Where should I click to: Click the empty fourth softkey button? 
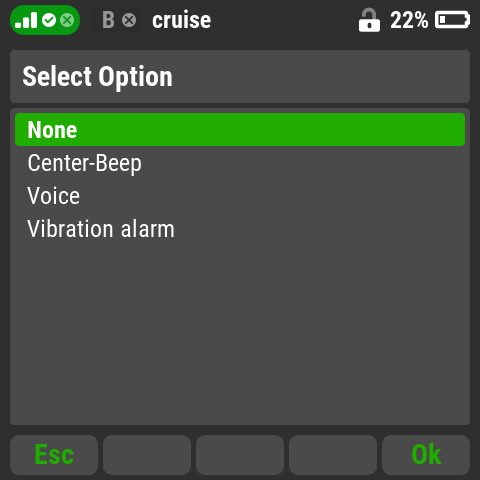click(333, 455)
